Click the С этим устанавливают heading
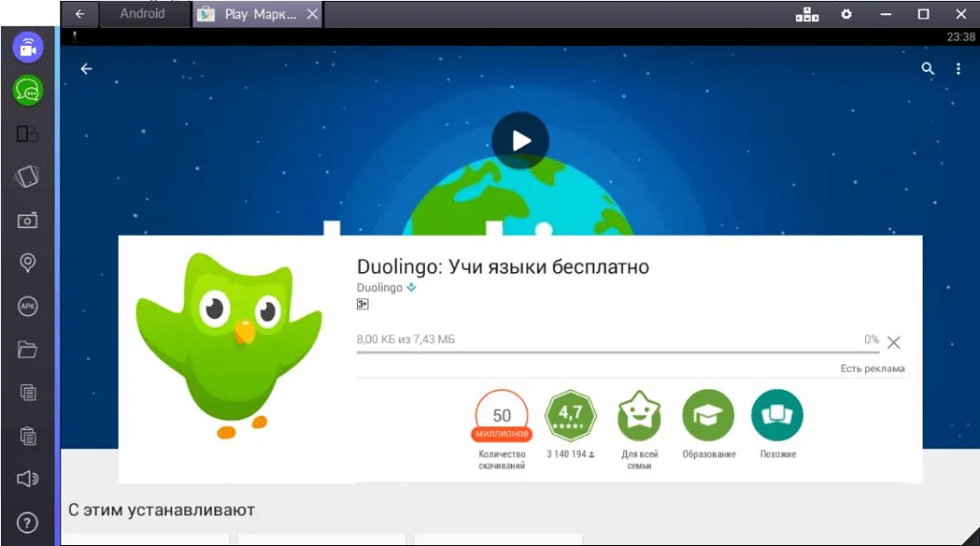 161,510
